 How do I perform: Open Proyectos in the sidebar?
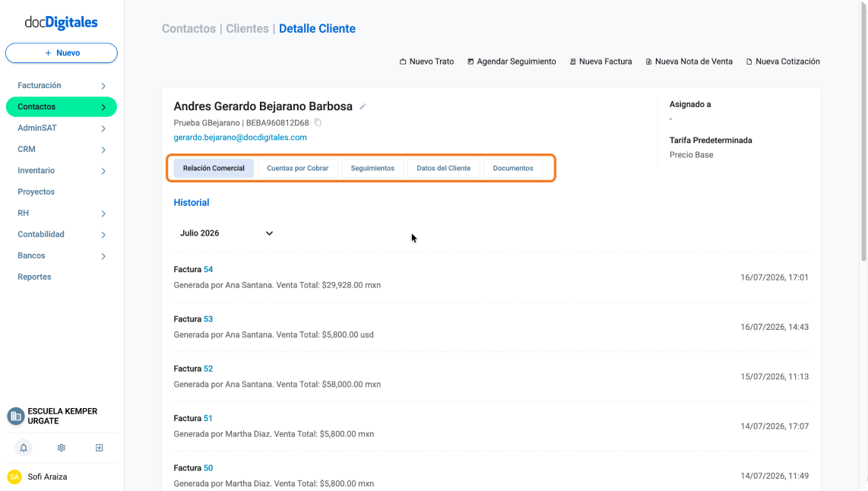pyautogui.click(x=36, y=192)
